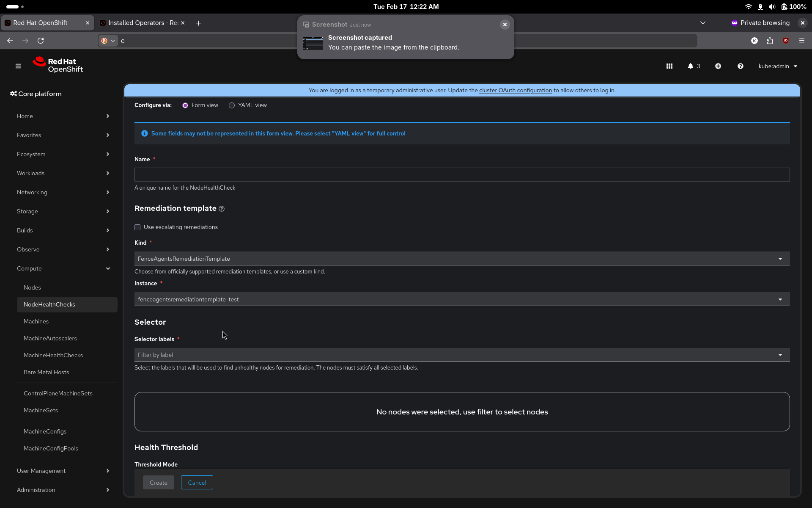812x508 pixels.
Task: Click the Remediation template help icon
Action: pyautogui.click(x=222, y=209)
